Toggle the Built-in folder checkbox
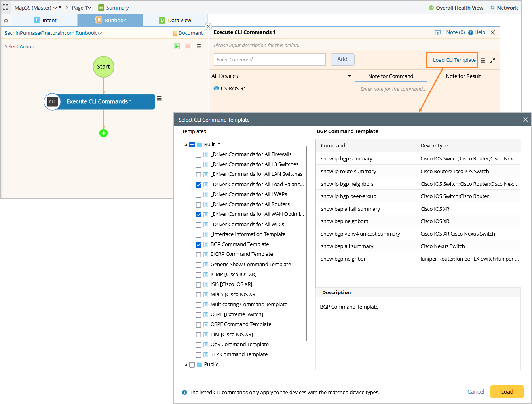This screenshot has width=532, height=404. (x=192, y=145)
